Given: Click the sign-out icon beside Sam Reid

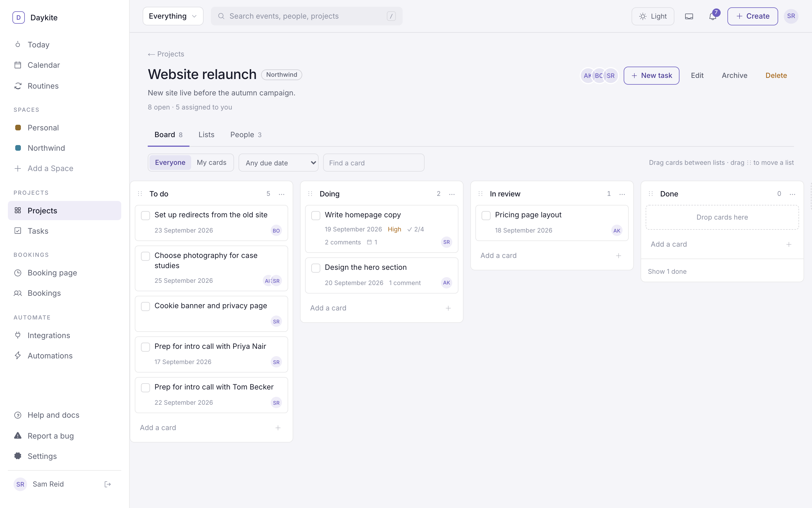Looking at the screenshot, I should (108, 484).
